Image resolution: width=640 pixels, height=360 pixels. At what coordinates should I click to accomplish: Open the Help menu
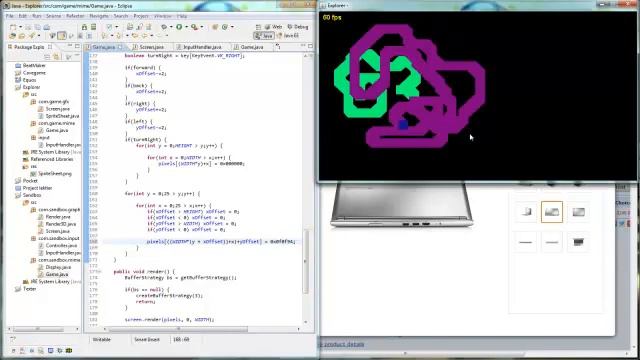click(x=182, y=16)
